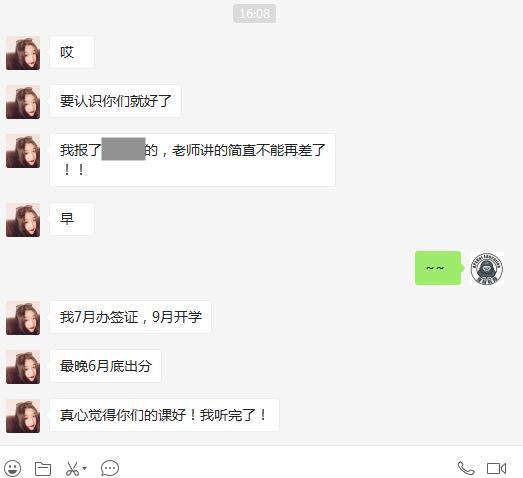Start a voice call with phone icon

point(466,468)
